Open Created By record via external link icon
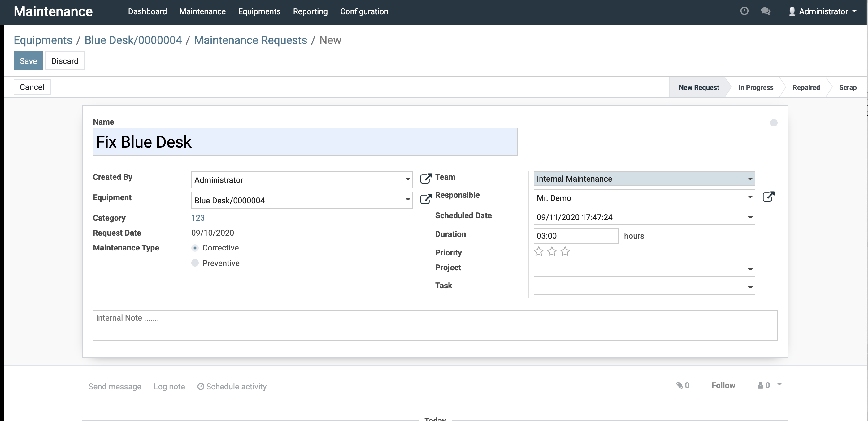 click(x=426, y=179)
